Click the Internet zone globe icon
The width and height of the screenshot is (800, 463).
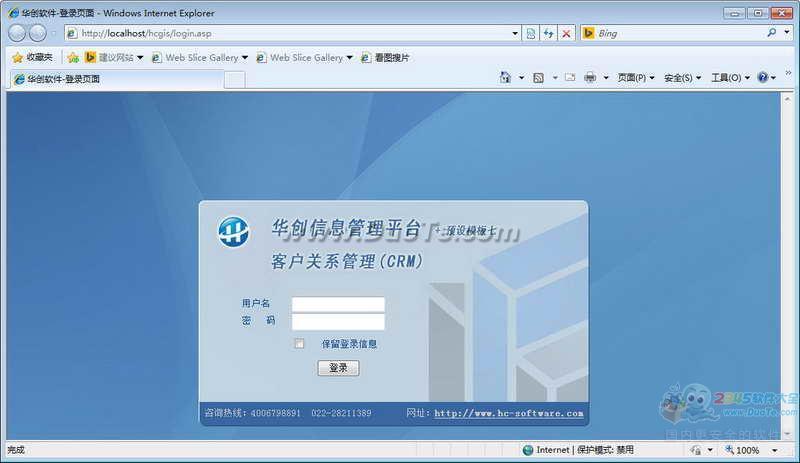pyautogui.click(x=528, y=450)
